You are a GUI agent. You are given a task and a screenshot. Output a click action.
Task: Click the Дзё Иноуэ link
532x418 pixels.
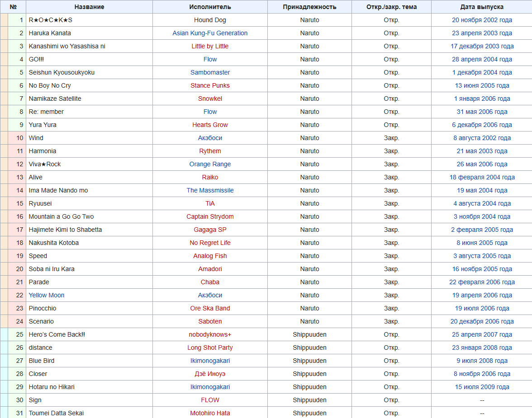pyautogui.click(x=210, y=374)
